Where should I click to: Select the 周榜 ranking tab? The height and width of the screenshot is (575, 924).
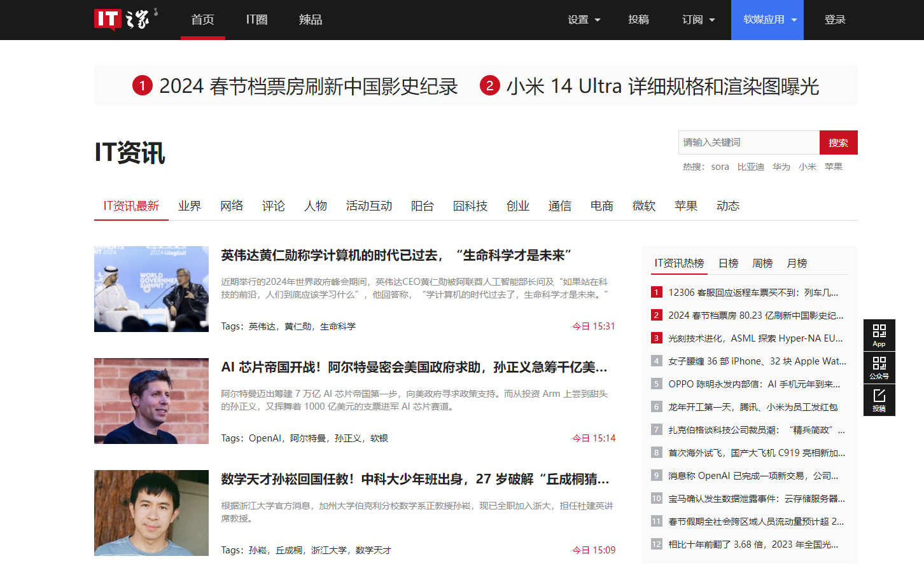(x=762, y=263)
